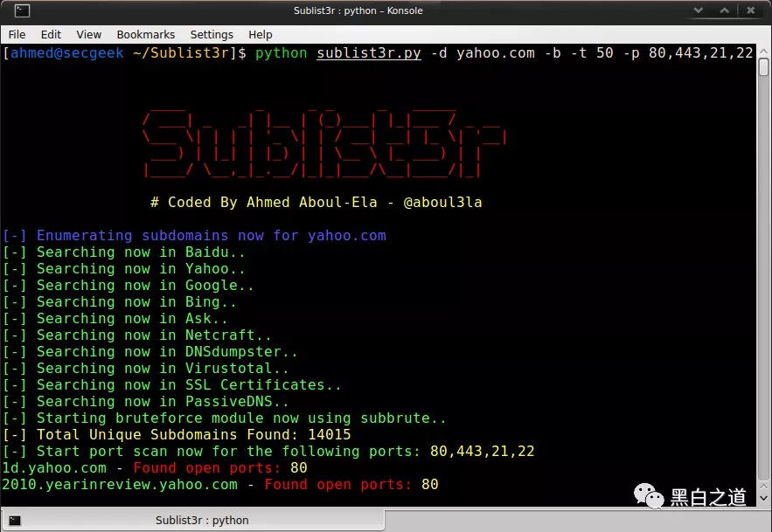Click the sublist3r.py filename in the command
This screenshot has width=772, height=532.
368,53
